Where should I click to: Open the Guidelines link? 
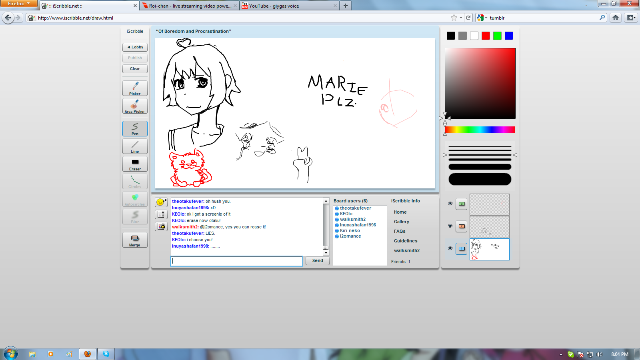coord(406,241)
